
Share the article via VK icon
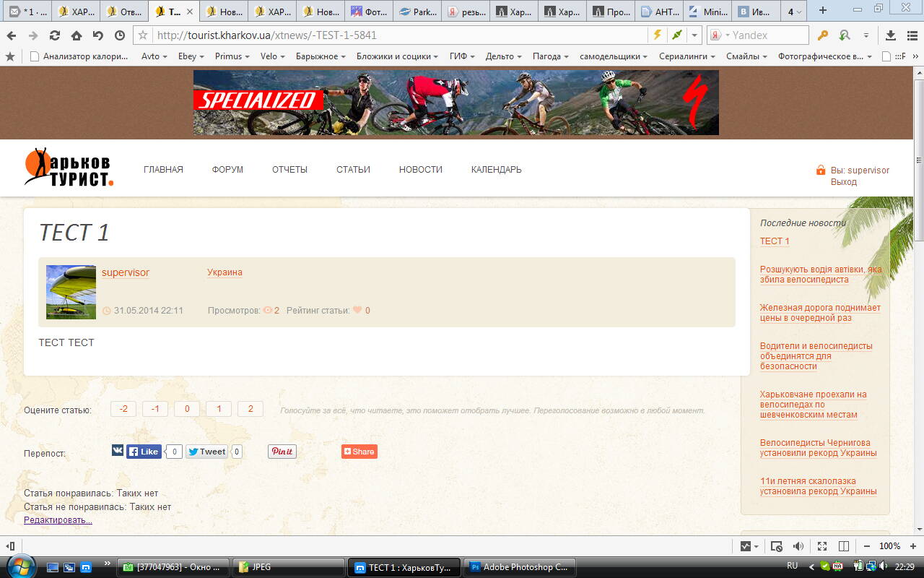coord(118,451)
